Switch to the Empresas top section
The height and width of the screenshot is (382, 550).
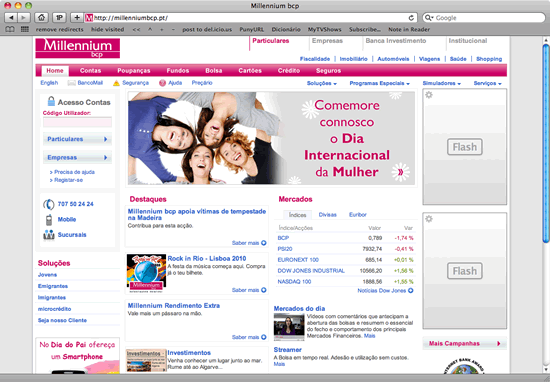pos(327,41)
